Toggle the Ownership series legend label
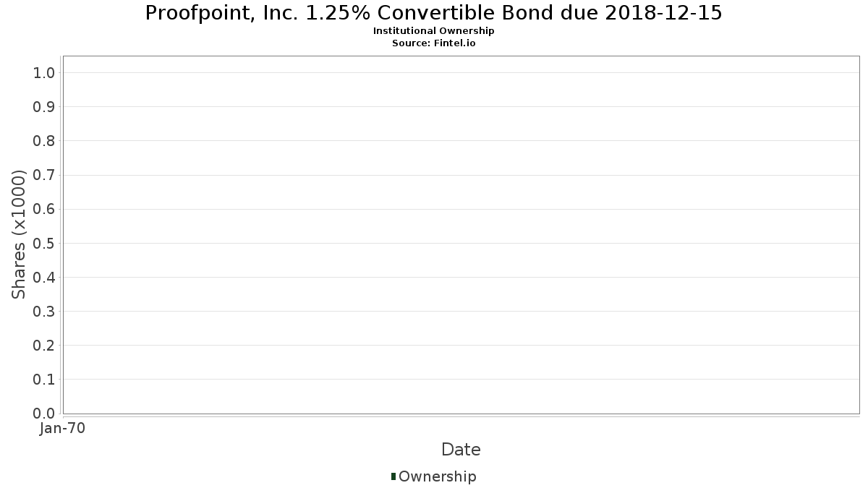This screenshot has height=488, width=868. click(x=437, y=476)
